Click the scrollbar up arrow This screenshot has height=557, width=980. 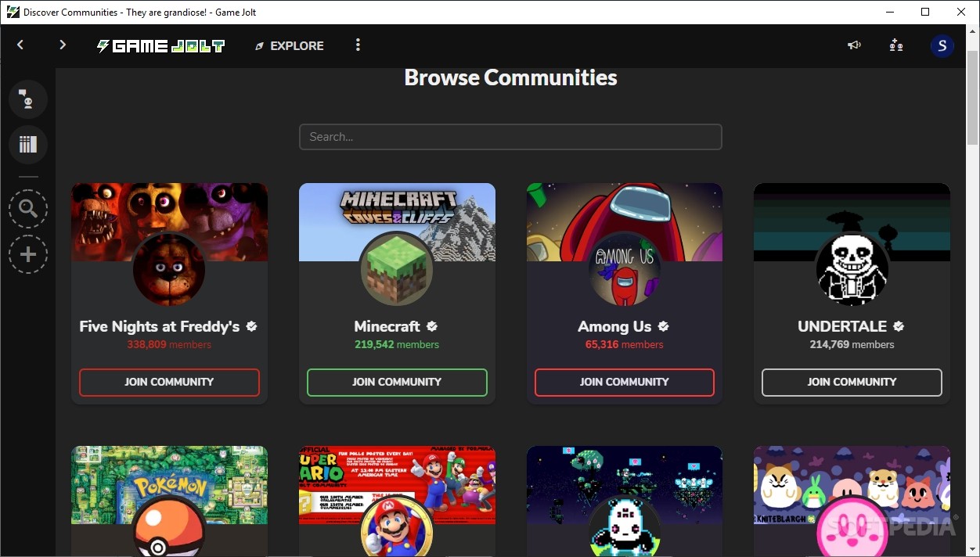[x=972, y=32]
